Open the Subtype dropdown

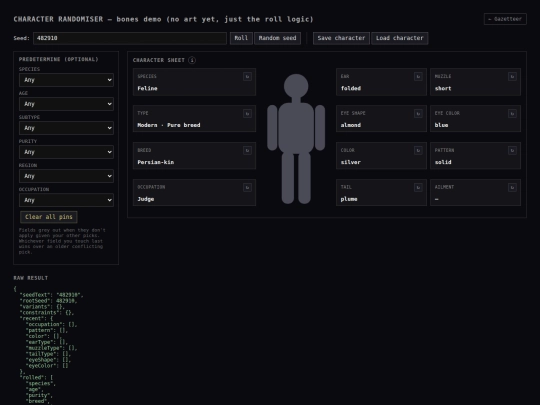click(66, 128)
